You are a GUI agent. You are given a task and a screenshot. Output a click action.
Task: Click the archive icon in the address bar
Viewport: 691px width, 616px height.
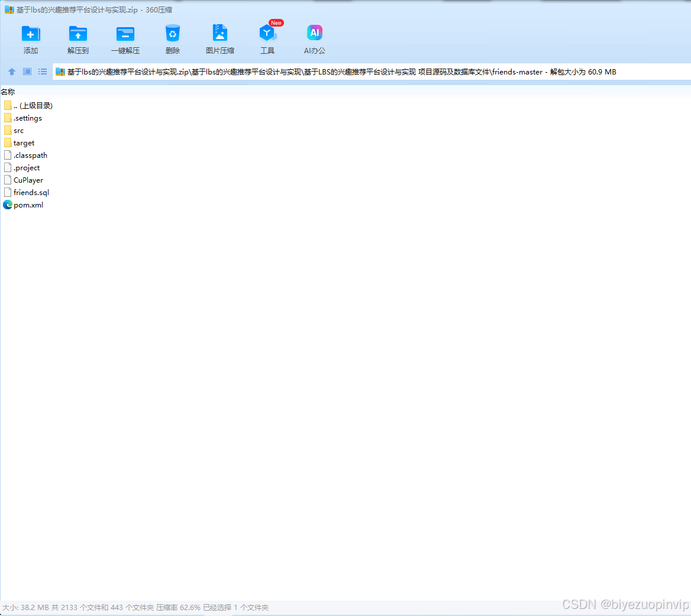[x=60, y=72]
